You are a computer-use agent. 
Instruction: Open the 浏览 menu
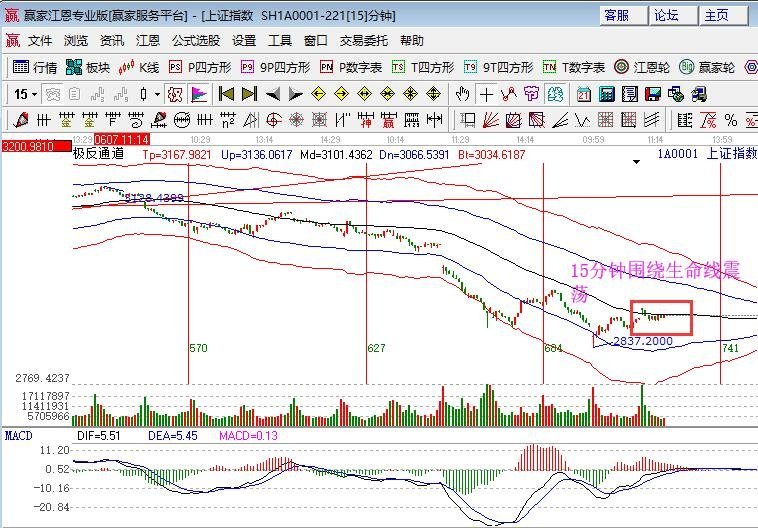click(x=76, y=41)
